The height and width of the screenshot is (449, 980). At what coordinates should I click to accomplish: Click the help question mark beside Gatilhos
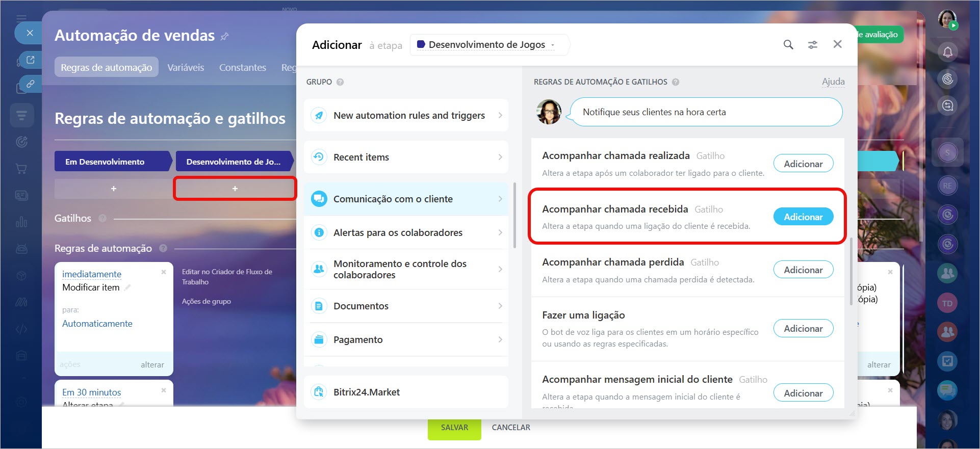102,218
